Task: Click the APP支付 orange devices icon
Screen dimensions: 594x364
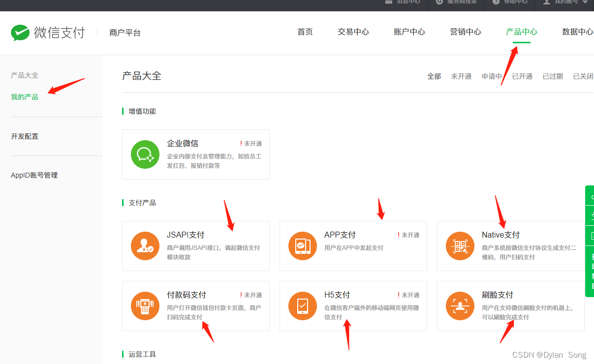Action: [x=302, y=246]
